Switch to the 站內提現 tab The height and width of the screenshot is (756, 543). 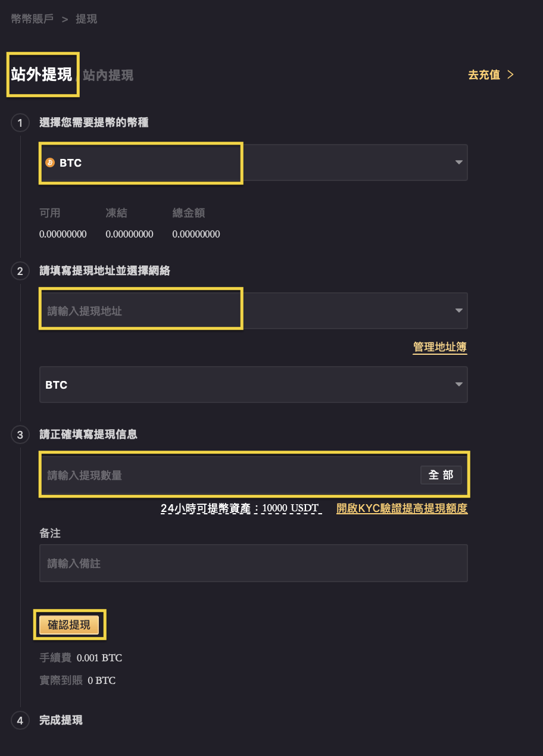coord(108,75)
